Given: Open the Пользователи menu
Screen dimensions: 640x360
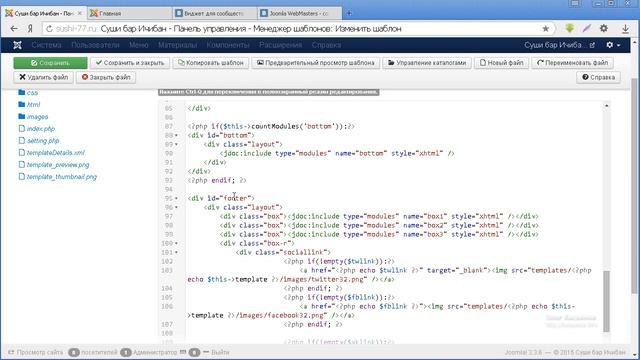Looking at the screenshot, I should coord(95,45).
